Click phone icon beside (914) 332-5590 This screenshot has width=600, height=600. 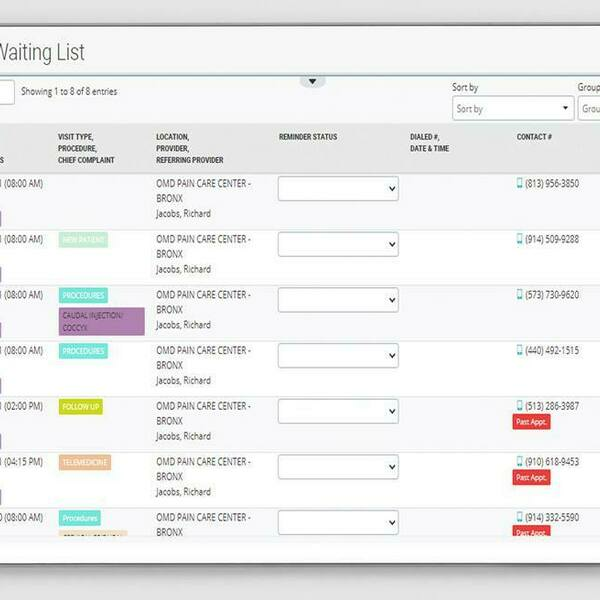coord(520,517)
